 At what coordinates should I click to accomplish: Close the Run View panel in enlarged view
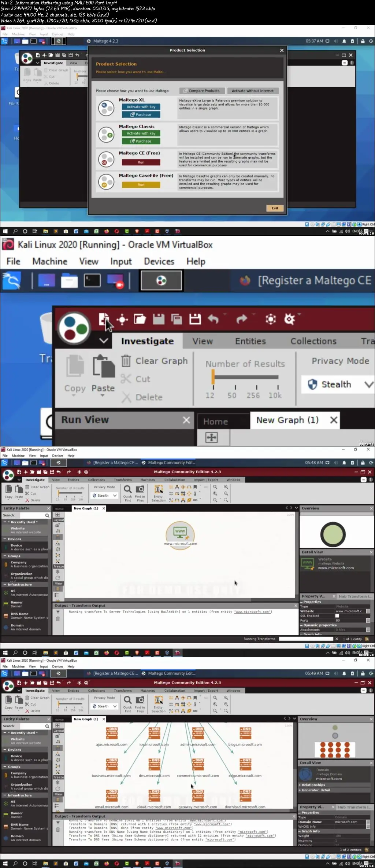click(186, 420)
